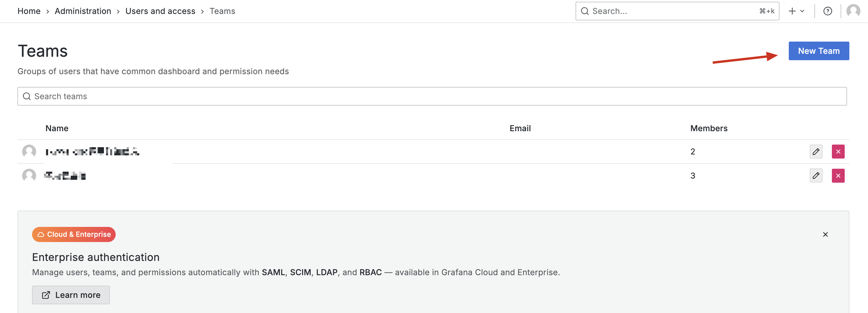Click the global Search box

(x=674, y=11)
